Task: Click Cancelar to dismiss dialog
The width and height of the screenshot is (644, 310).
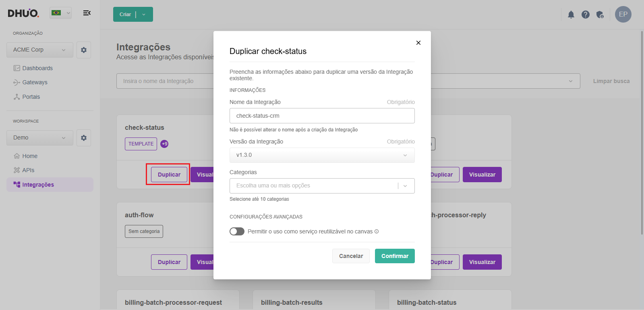Action: click(x=350, y=256)
